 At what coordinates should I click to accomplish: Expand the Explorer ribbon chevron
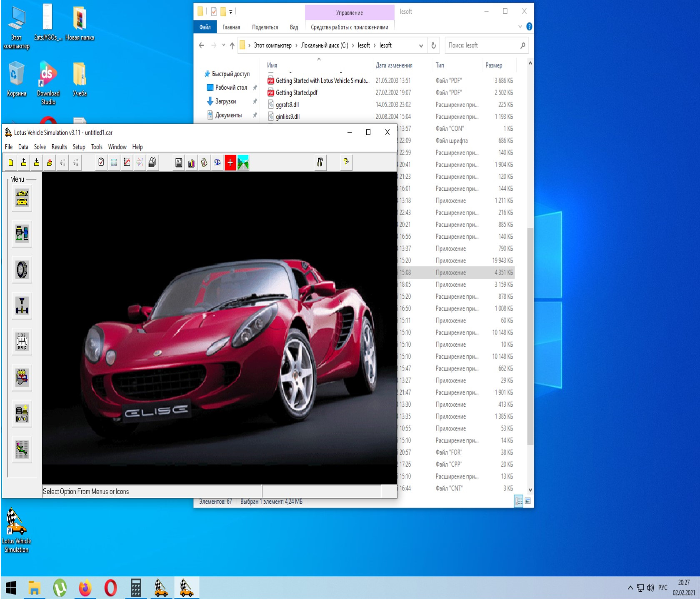[520, 27]
